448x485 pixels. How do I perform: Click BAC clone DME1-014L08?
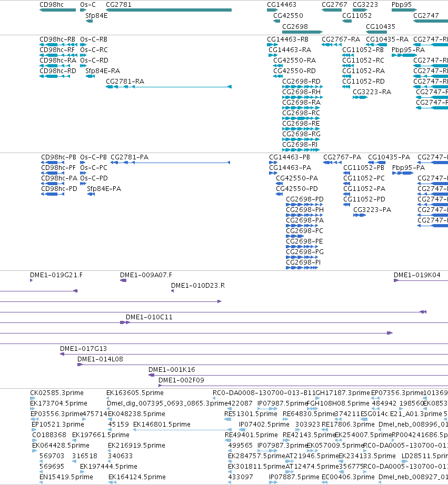pyautogui.click(x=263, y=365)
